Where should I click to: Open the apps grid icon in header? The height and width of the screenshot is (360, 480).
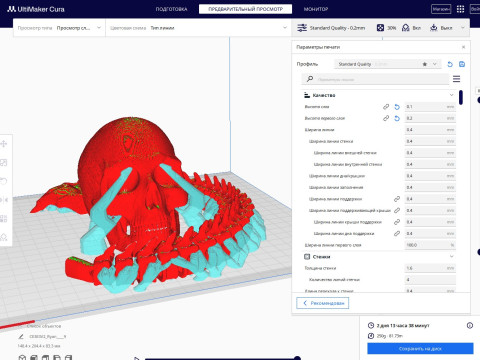(x=460, y=9)
